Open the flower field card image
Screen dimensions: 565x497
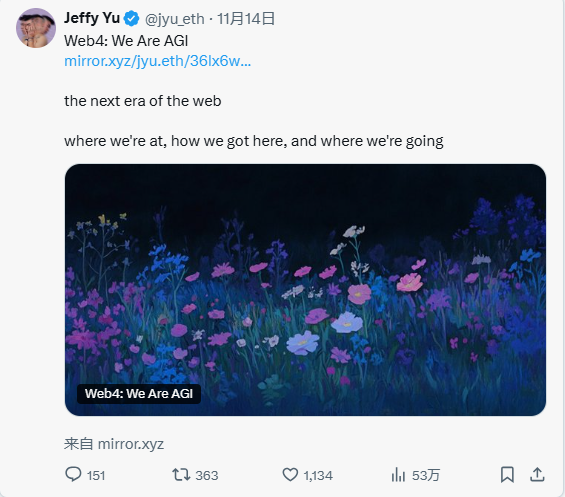(305, 290)
